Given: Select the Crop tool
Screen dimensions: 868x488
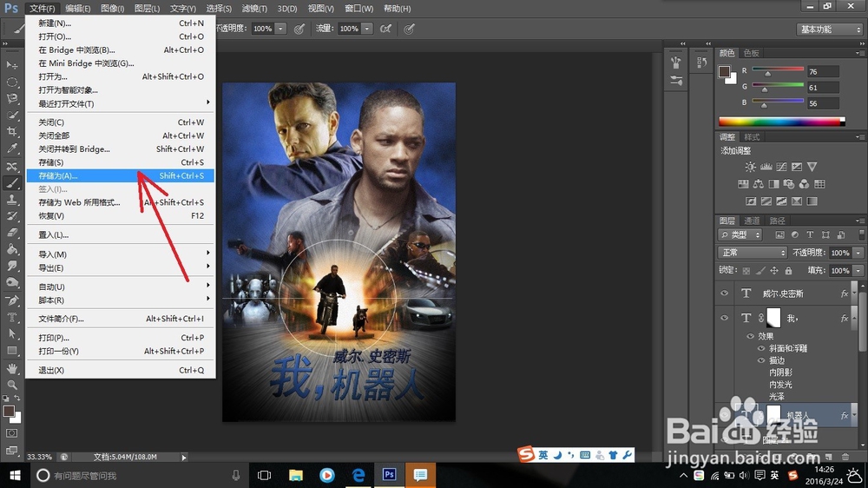Looking at the screenshot, I should point(11,132).
